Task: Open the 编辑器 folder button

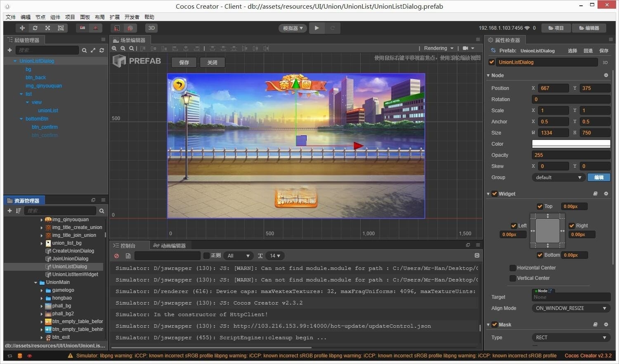Action: point(589,28)
